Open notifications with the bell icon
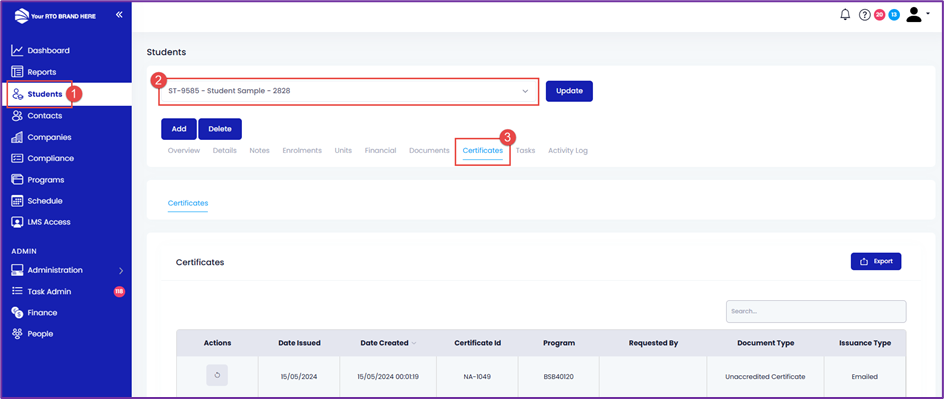 pos(845,15)
